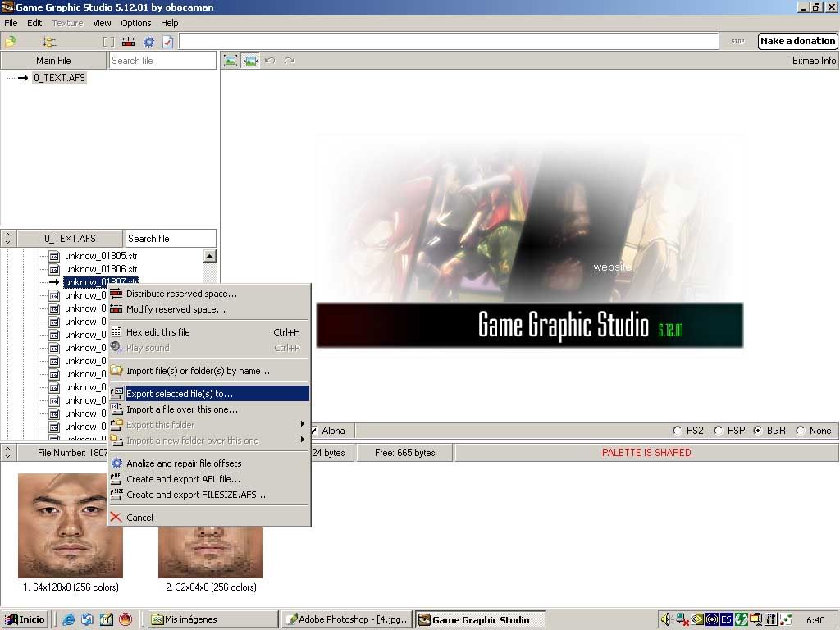
Task: Choose Modify reserved space from context menu
Action: pos(209,309)
